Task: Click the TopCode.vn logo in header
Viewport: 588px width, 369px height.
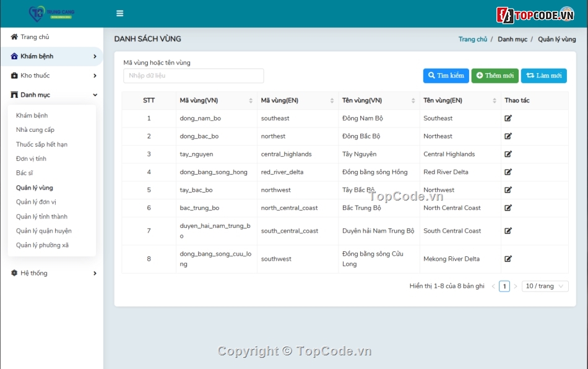Action: (535, 15)
